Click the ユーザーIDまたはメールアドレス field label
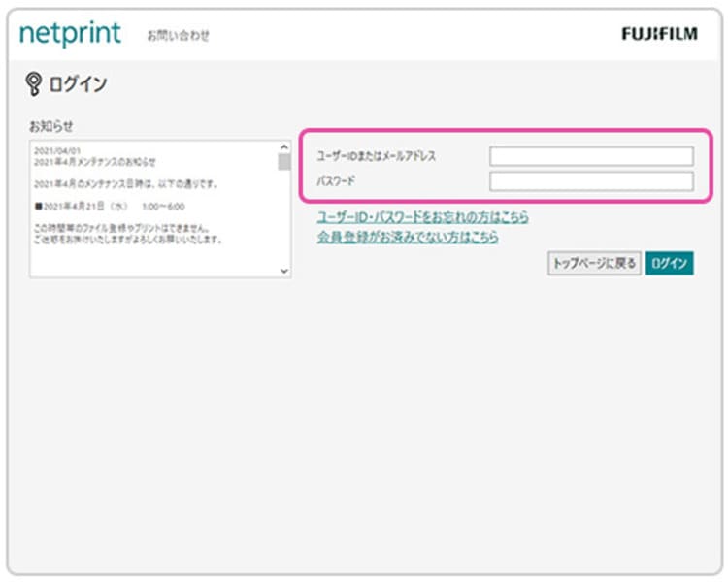Viewport: 728px width, 582px height. click(376, 156)
